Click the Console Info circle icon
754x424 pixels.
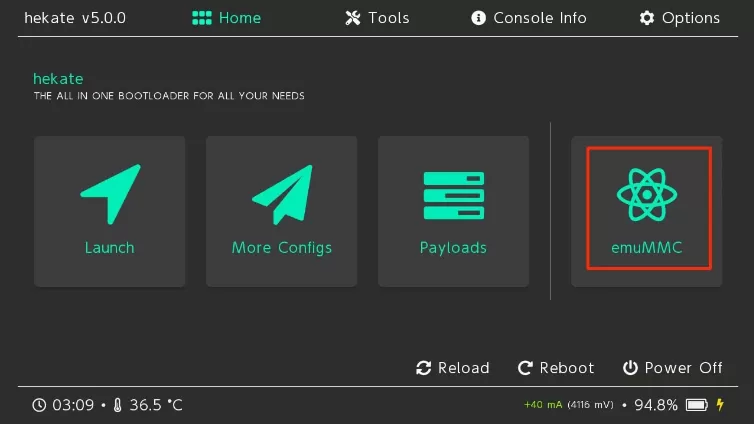click(x=478, y=18)
